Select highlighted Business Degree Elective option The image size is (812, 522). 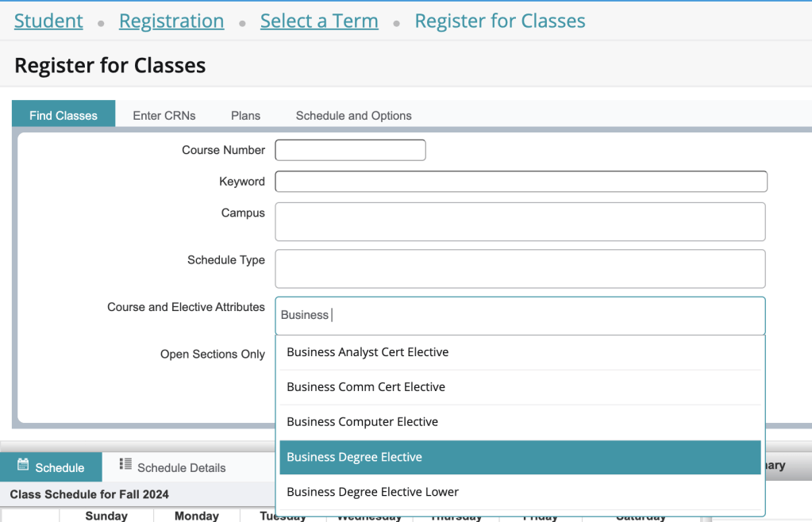pos(354,457)
